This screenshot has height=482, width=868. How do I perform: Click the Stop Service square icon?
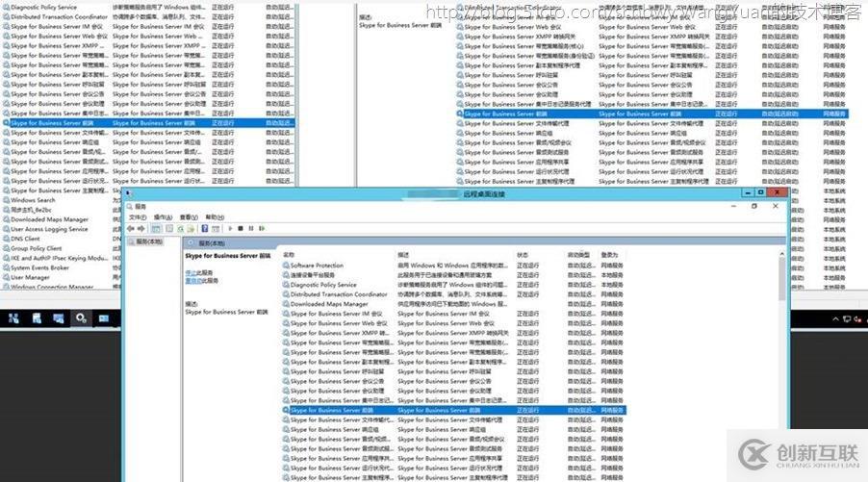[x=241, y=229]
